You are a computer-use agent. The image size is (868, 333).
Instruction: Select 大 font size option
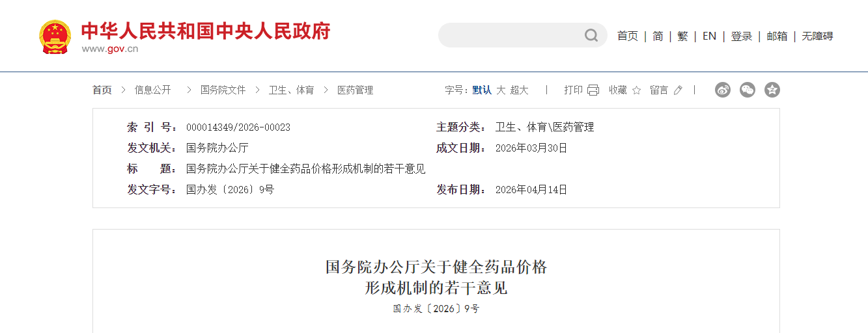[501, 90]
